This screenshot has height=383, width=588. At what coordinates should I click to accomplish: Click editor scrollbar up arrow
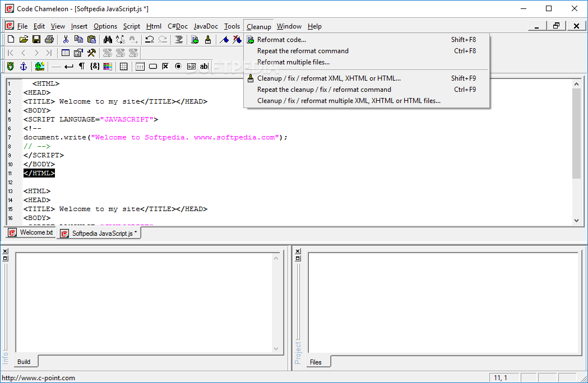pos(577,84)
